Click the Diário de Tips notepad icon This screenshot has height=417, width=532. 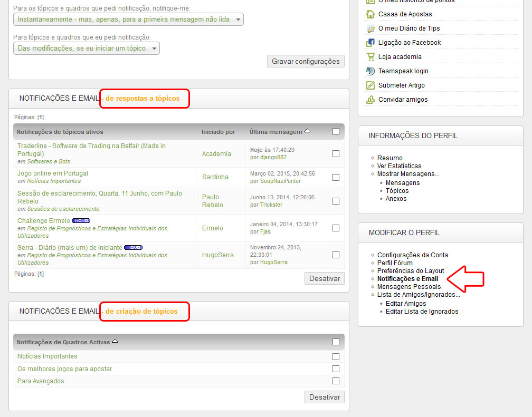370,28
